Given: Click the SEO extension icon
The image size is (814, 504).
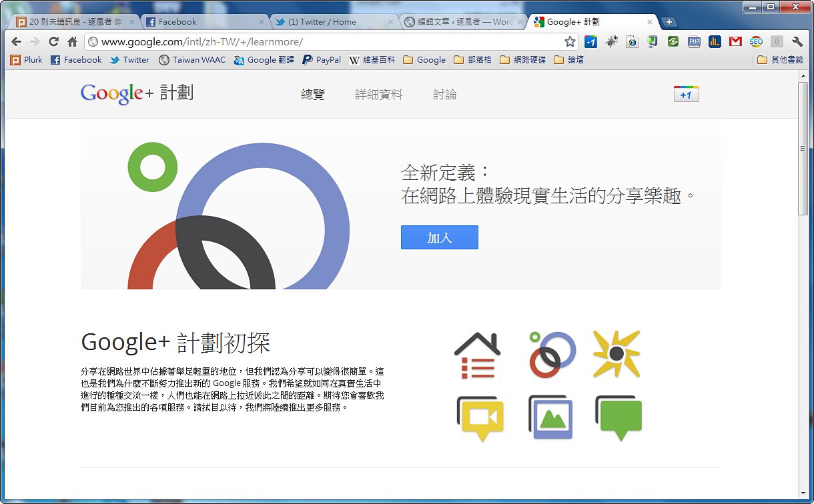Looking at the screenshot, I should click(756, 42).
